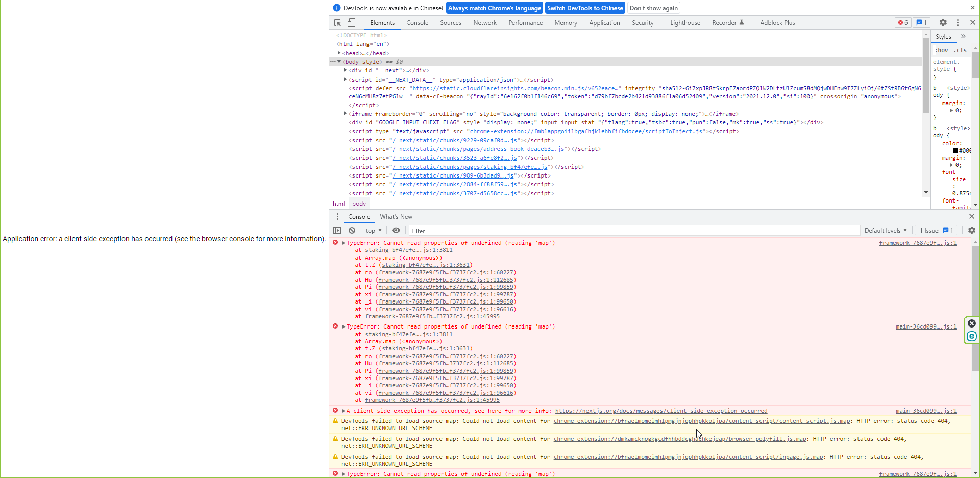This screenshot has width=980, height=478.
Task: Activate the inspect element picker icon
Action: coord(337,23)
